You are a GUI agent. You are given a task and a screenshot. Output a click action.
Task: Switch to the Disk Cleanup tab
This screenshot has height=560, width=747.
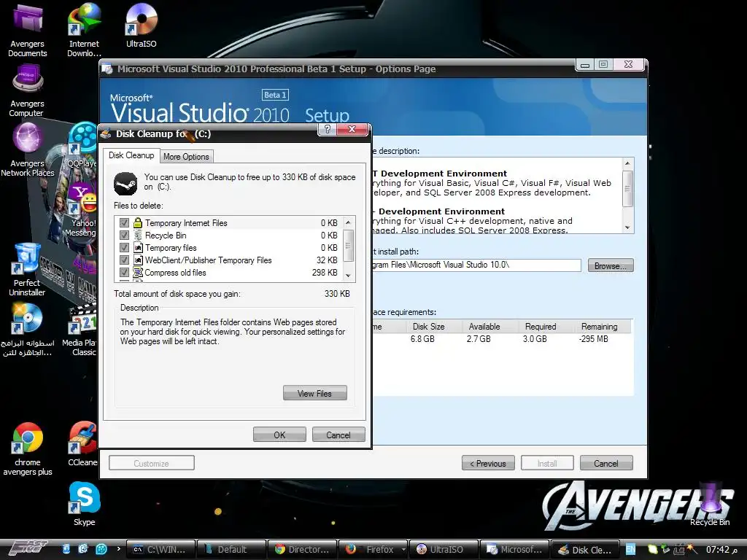131,155
